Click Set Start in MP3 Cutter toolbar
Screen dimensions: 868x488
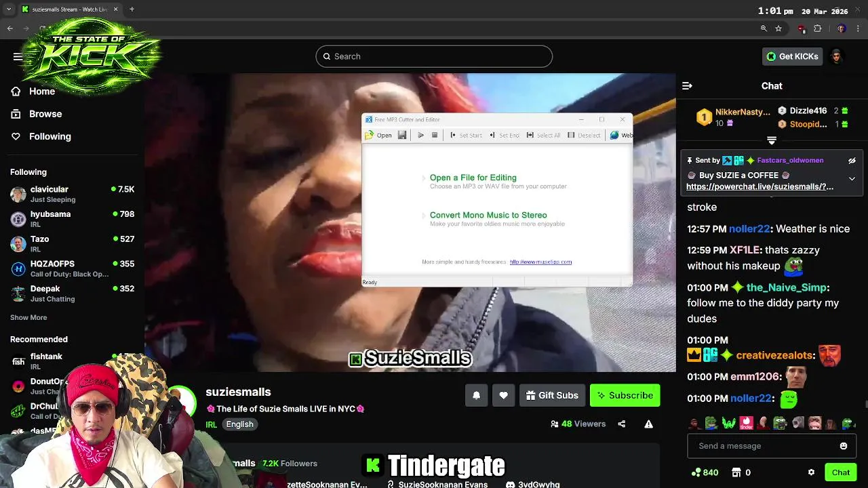click(466, 135)
